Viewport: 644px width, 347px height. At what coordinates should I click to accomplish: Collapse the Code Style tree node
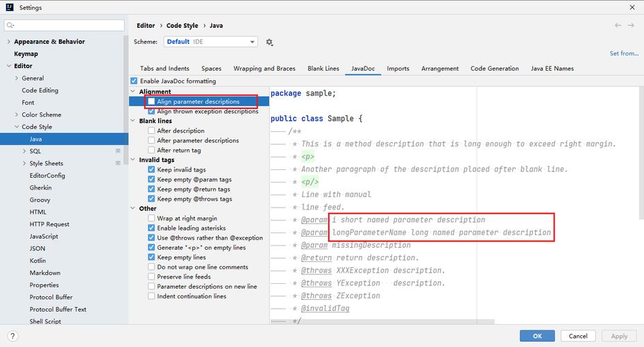17,127
